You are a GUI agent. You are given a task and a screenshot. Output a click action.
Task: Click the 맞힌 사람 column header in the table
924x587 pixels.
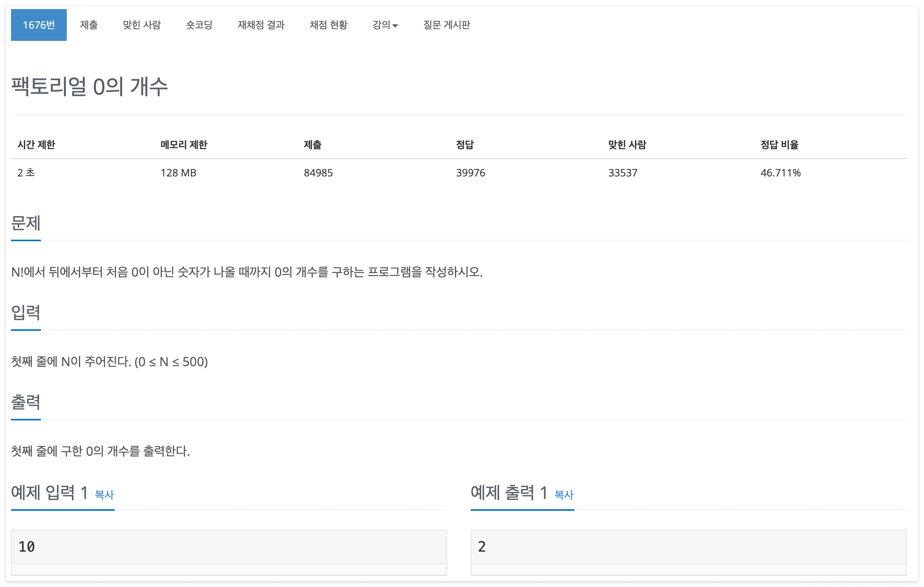(x=627, y=145)
